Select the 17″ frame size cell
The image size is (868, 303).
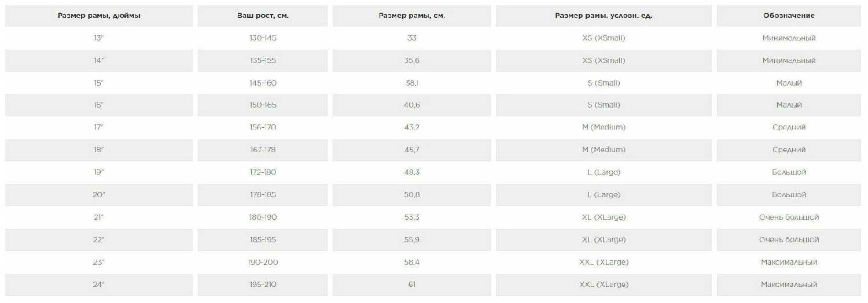pos(99,127)
